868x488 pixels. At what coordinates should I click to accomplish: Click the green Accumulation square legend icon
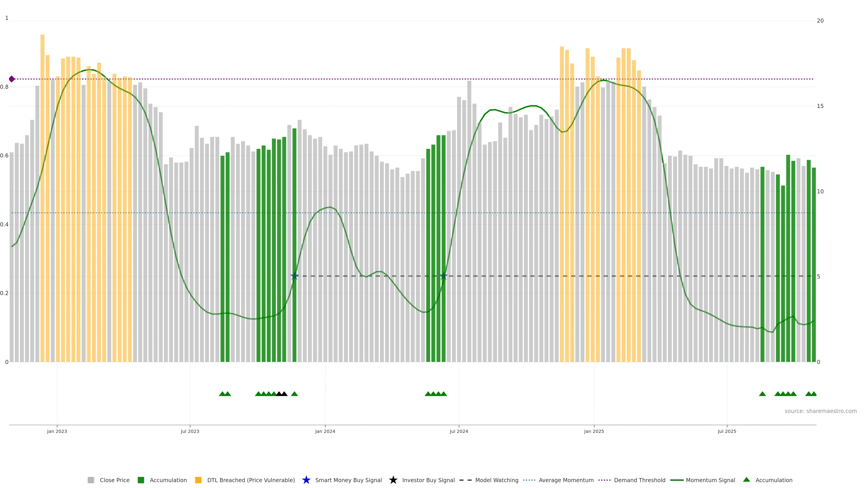coord(141,480)
